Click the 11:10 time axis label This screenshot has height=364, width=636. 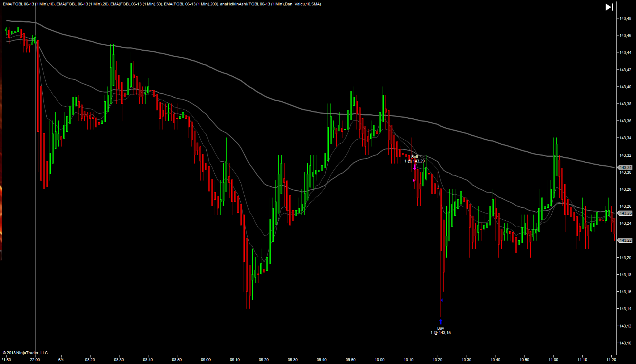(x=582, y=360)
